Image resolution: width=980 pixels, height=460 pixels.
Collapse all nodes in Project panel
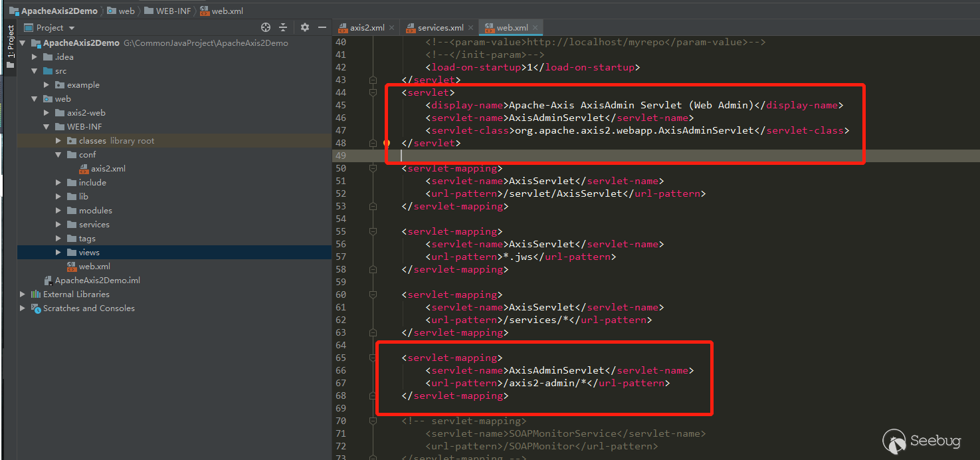pyautogui.click(x=283, y=27)
